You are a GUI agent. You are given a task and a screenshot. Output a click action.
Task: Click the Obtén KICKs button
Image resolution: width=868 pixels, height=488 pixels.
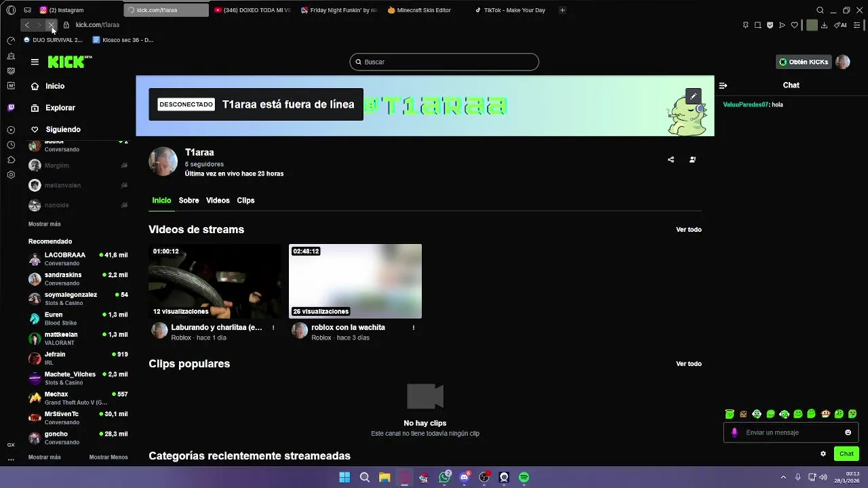804,62
